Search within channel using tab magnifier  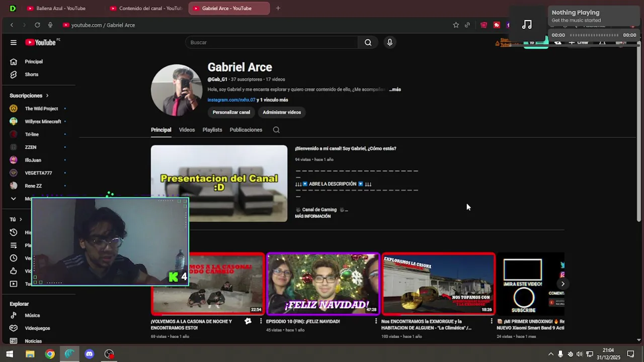[276, 130]
